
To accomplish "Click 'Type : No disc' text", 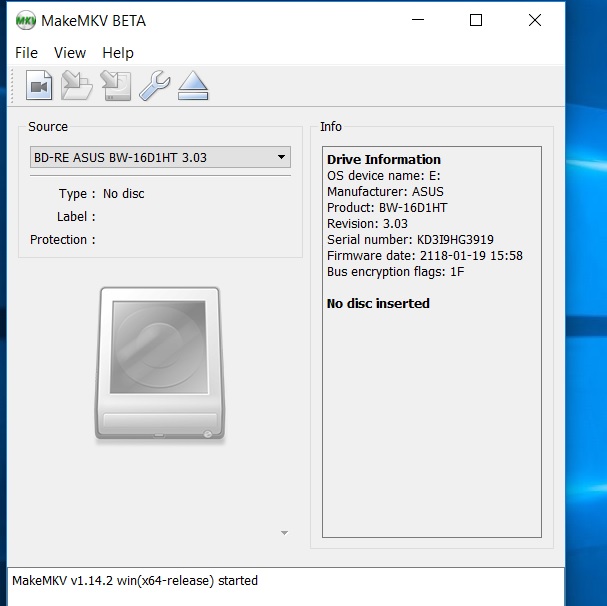I will pos(101,194).
